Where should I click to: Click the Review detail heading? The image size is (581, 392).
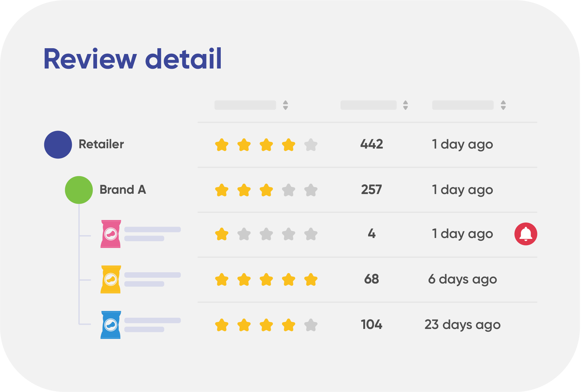pos(133,59)
